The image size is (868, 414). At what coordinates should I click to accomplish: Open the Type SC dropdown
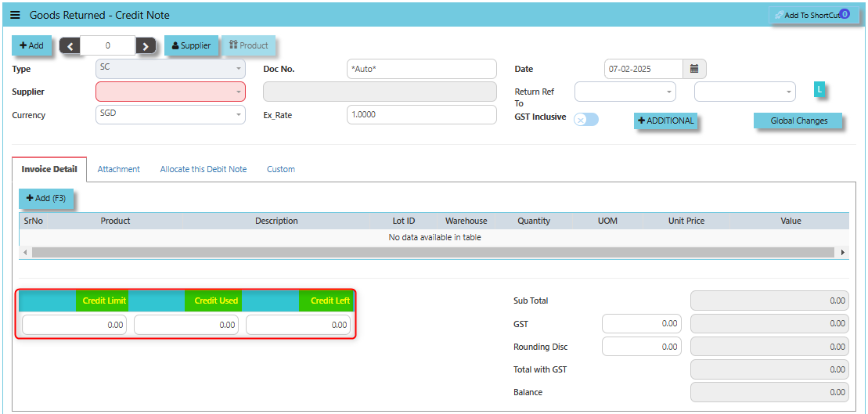[x=170, y=68]
